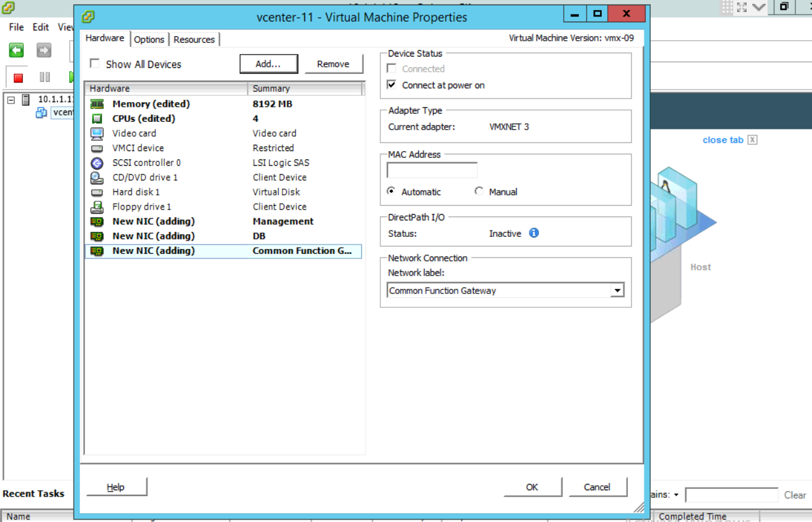Enable the Show All Devices checkbox
812x522 pixels.
(x=95, y=64)
